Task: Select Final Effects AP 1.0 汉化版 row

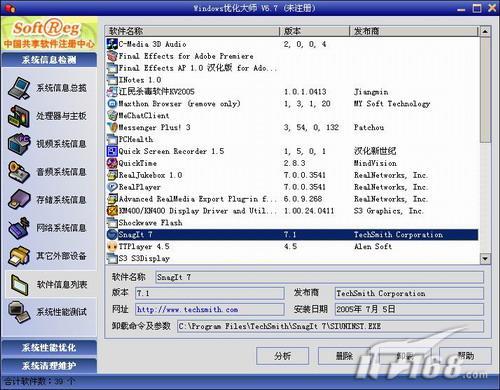Action: pyautogui.click(x=292, y=68)
